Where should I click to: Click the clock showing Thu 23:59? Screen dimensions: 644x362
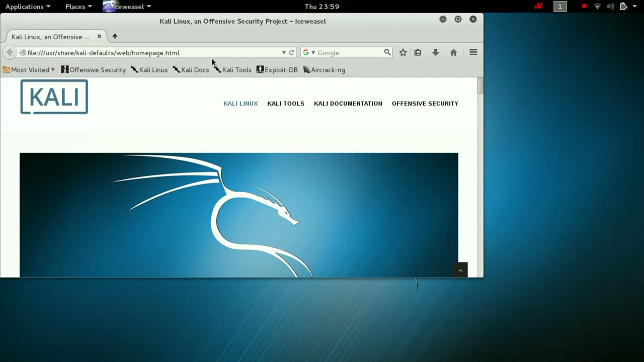(322, 7)
